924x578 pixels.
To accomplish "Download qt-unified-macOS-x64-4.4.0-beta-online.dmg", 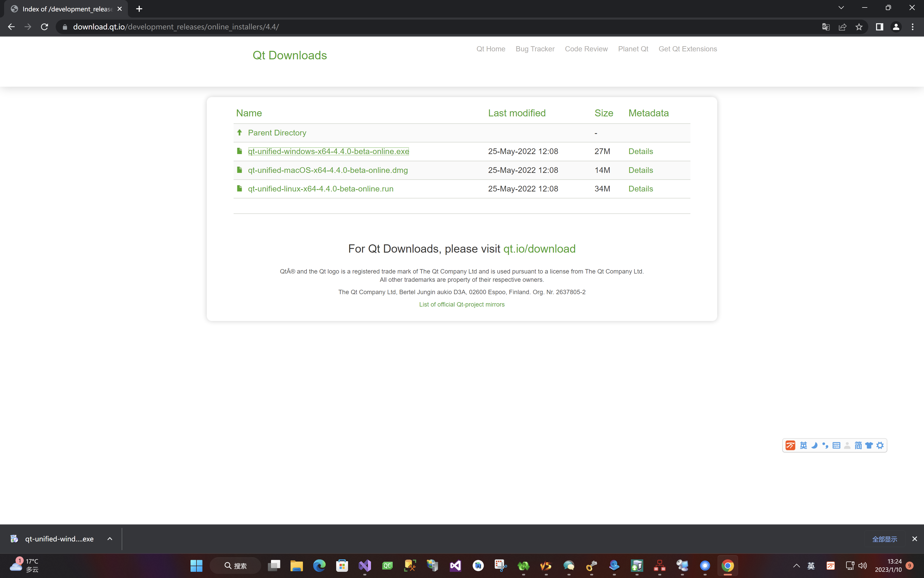I will pyautogui.click(x=328, y=170).
